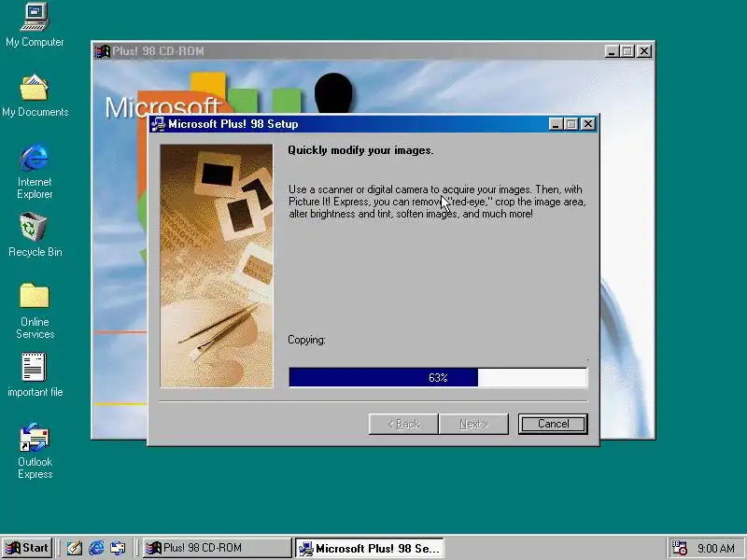Open the Start menu

(x=27, y=548)
